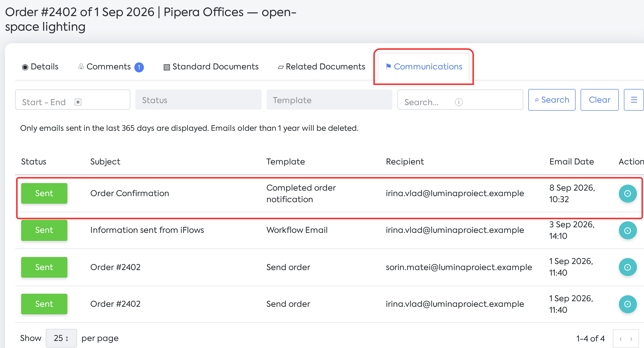644x348 pixels.
Task: Click the sorin.matei@luminaproiect.example recipient
Action: (x=459, y=267)
